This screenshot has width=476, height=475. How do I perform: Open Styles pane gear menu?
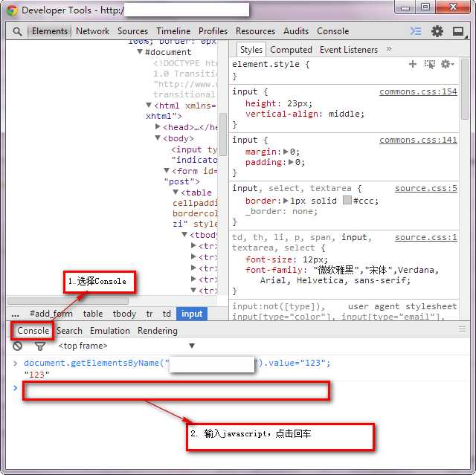(x=447, y=64)
